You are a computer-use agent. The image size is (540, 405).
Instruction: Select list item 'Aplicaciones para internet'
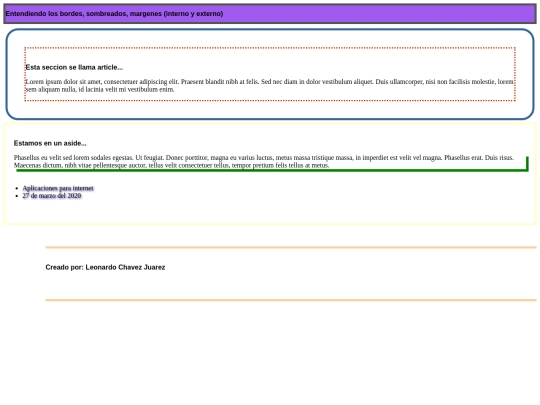click(58, 188)
